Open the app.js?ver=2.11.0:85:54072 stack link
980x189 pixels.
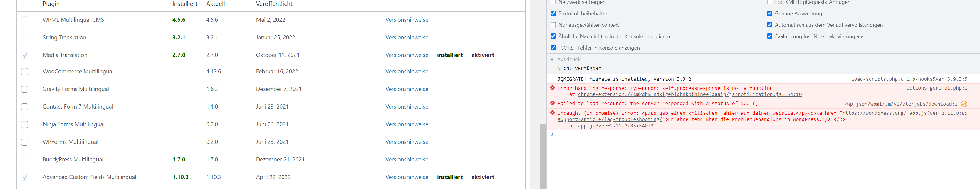coord(615,126)
